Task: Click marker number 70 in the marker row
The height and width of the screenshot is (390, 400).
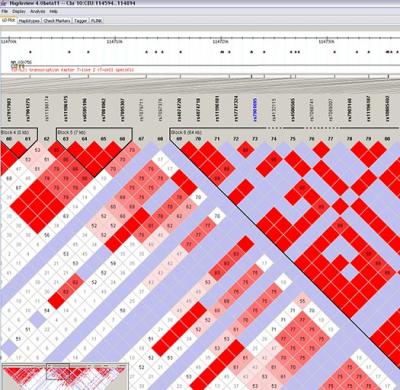Action: tap(198, 139)
